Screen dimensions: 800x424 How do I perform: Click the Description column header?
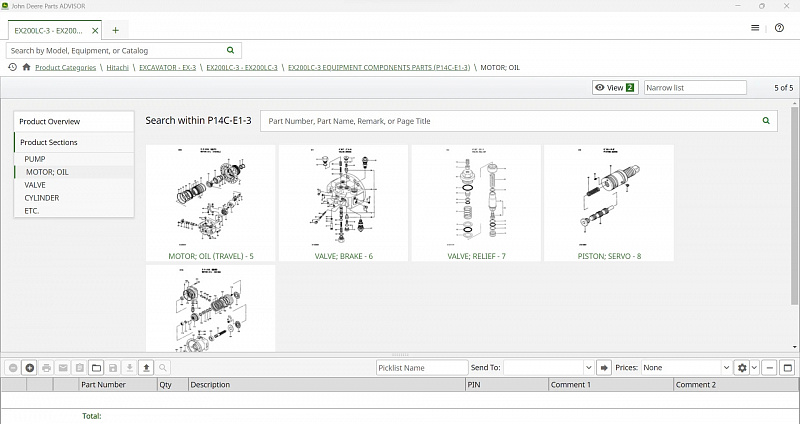327,385
